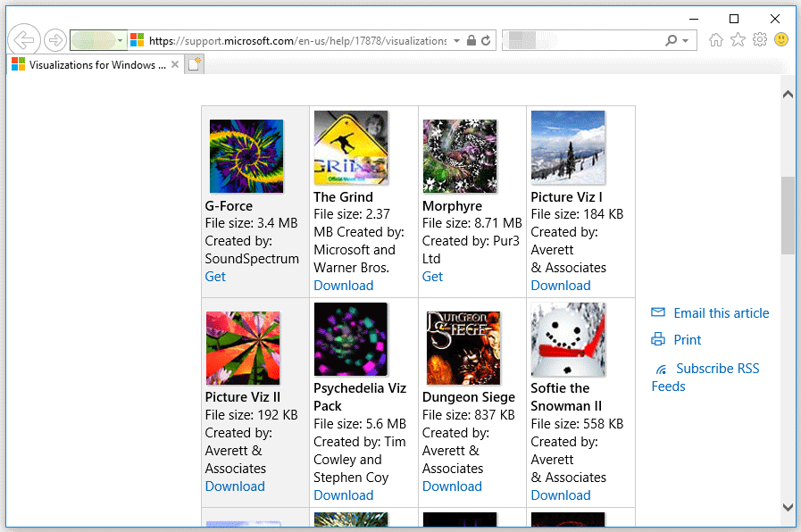Open Favorites with the star icon
801x532 pixels.
click(738, 39)
